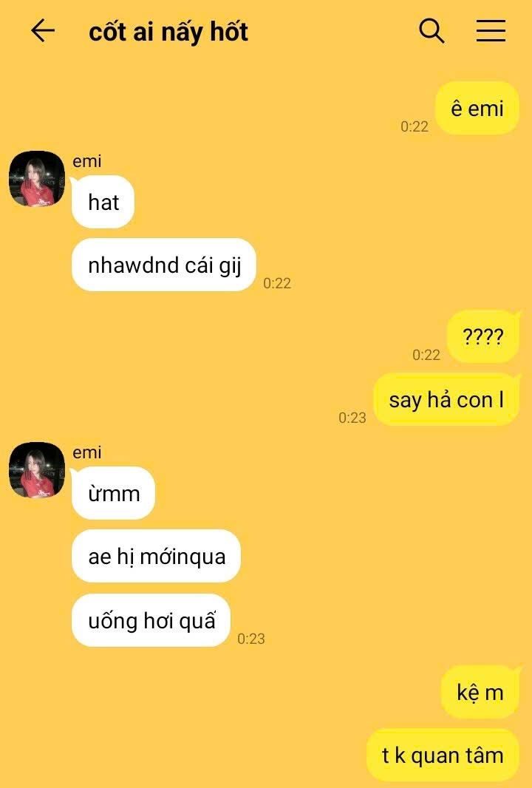The width and height of the screenshot is (532, 788).
Task: Select the 'ae hị mớinqua' message
Action: [156, 556]
